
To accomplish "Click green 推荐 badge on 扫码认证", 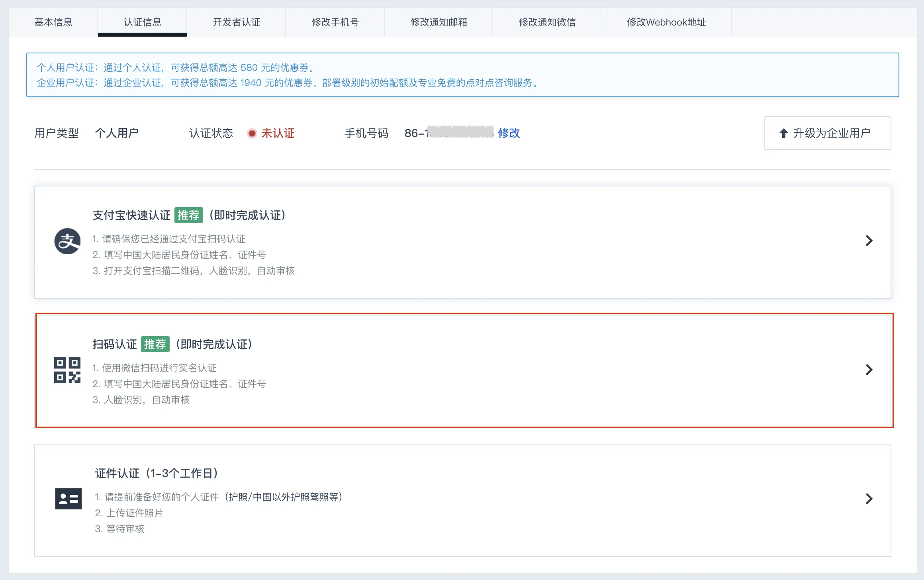I will (x=155, y=345).
